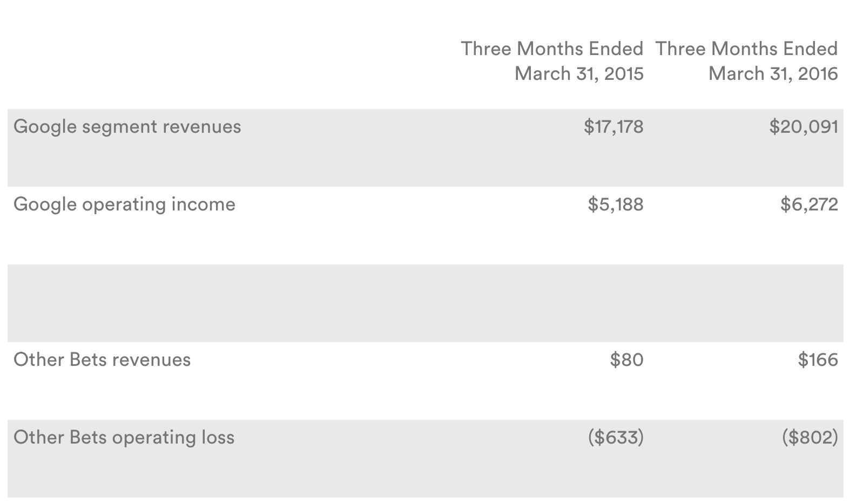Click the Google segment revenues row label

tap(127, 127)
